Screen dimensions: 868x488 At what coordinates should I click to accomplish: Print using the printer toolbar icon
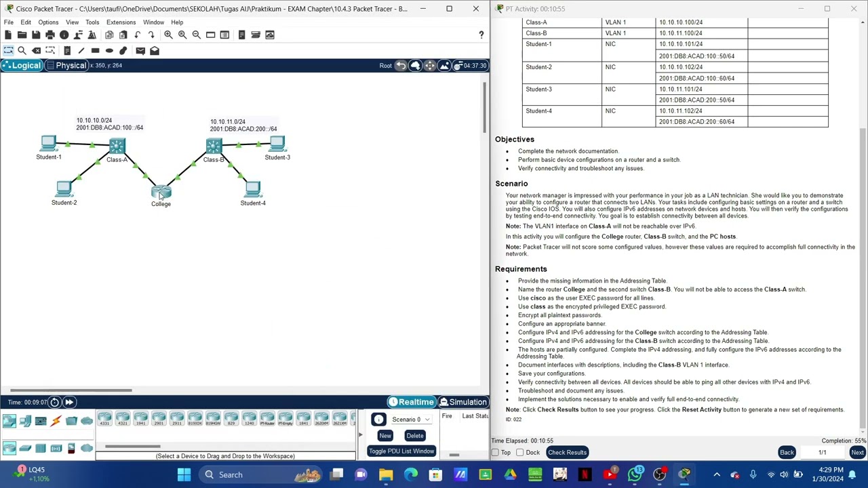pos(50,35)
